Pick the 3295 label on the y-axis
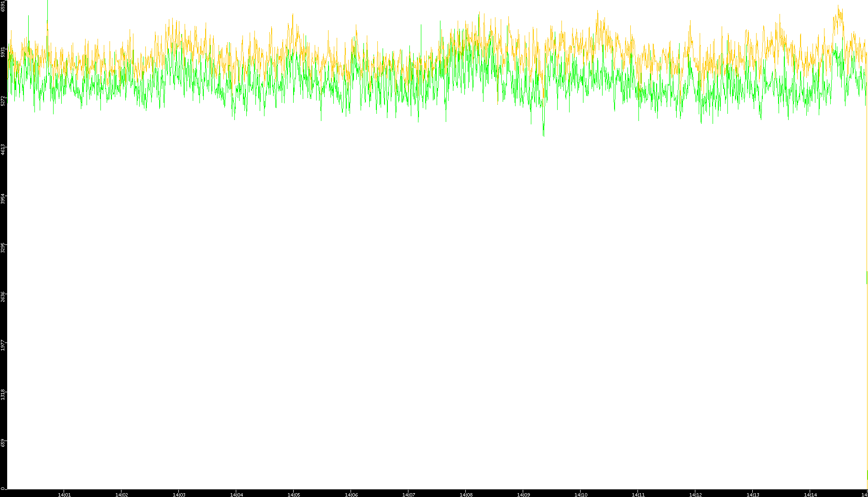The width and height of the screenshot is (868, 497). coord(3,248)
